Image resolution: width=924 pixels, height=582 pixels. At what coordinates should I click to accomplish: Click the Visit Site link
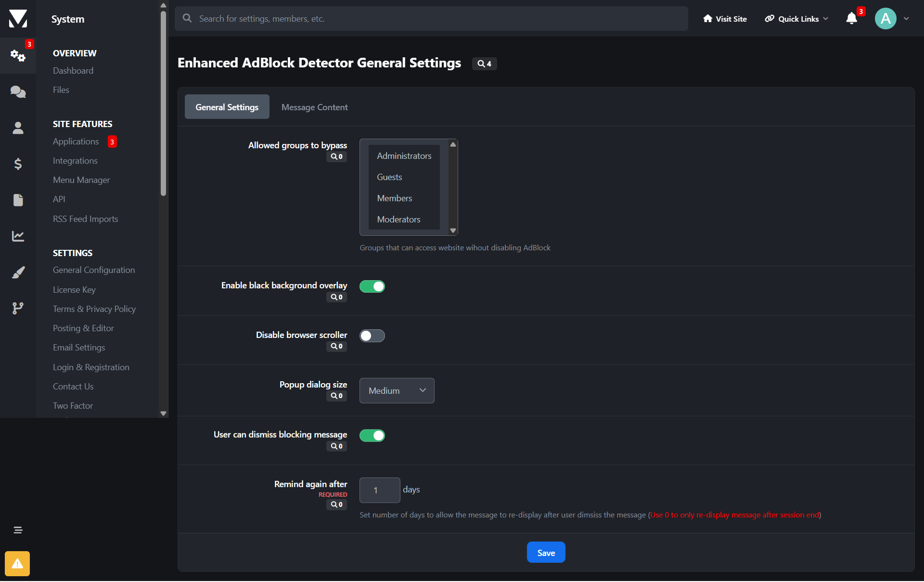[x=725, y=19]
